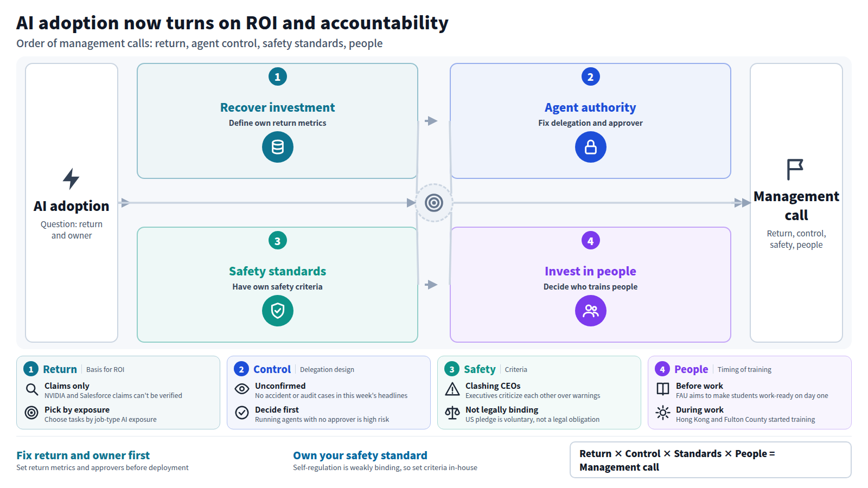Click the central target hub icon

point(434,203)
